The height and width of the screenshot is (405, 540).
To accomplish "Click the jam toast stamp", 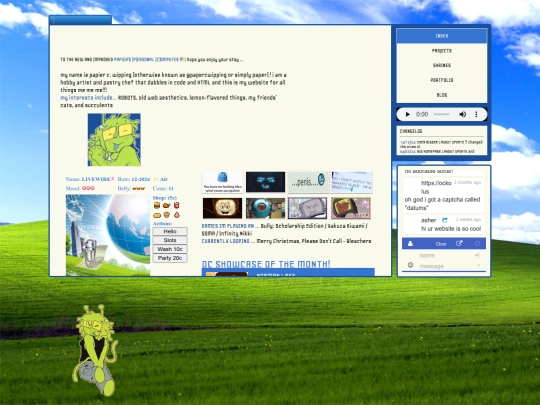I will 351,208.
